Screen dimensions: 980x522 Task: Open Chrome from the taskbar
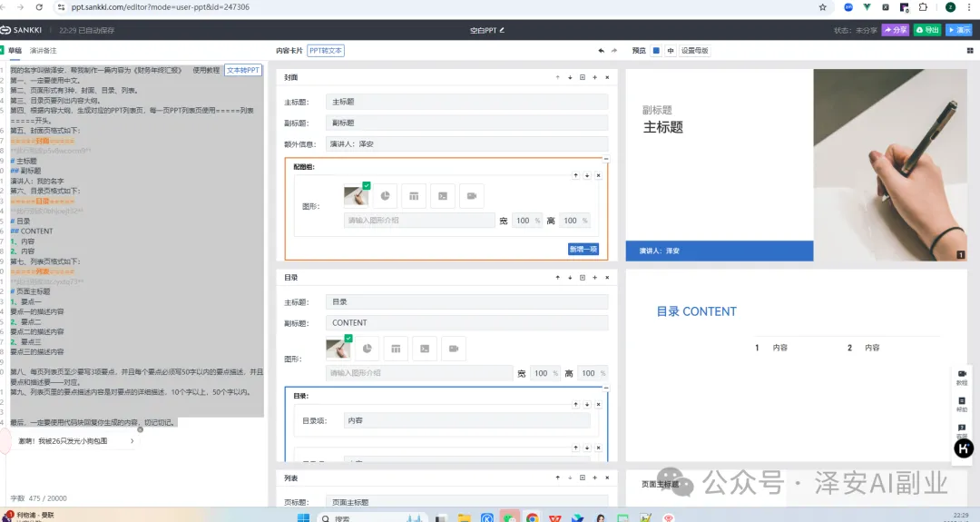[x=533, y=517]
